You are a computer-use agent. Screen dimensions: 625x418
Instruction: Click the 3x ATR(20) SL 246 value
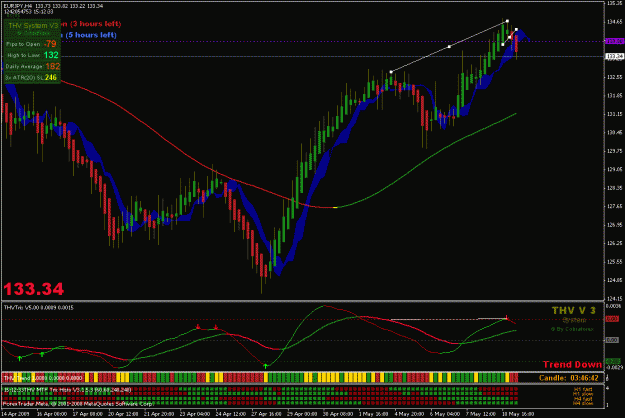coord(51,77)
